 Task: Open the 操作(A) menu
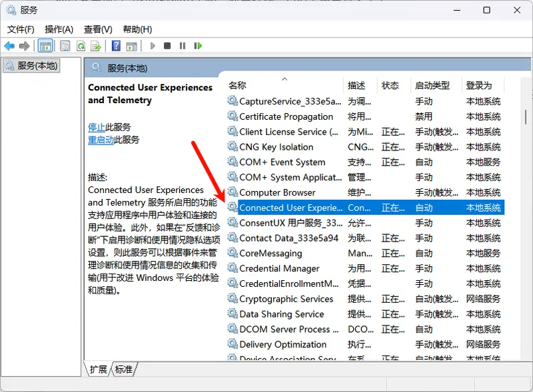59,29
